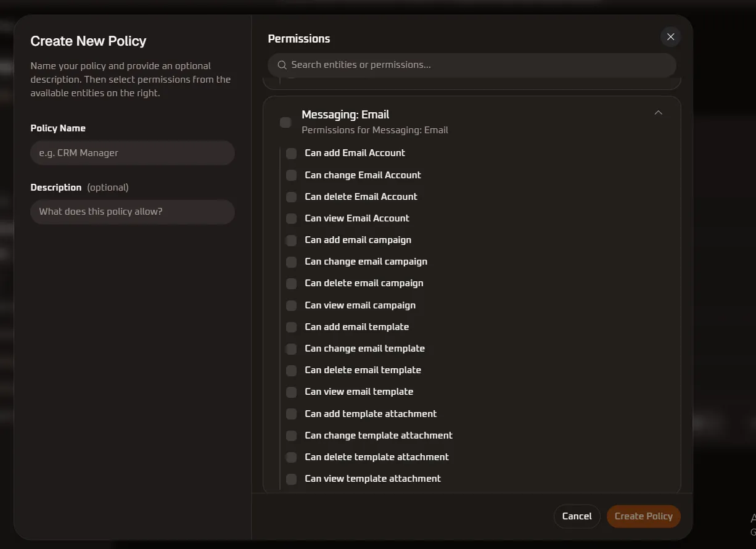
Task: Click the Cancel button
Action: pos(577,516)
